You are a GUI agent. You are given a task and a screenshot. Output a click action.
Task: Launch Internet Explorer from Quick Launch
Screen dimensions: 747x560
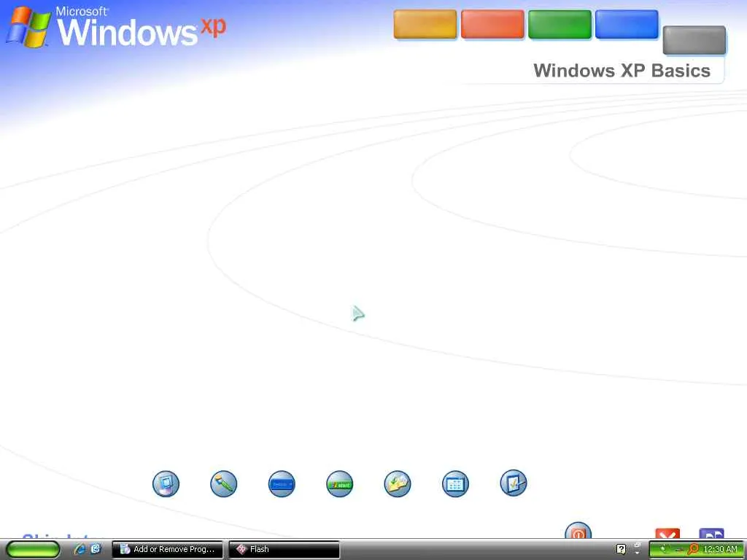click(80, 549)
